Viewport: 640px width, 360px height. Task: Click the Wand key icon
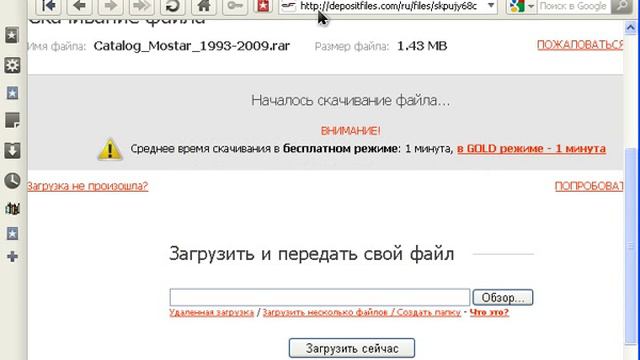pos(235,6)
